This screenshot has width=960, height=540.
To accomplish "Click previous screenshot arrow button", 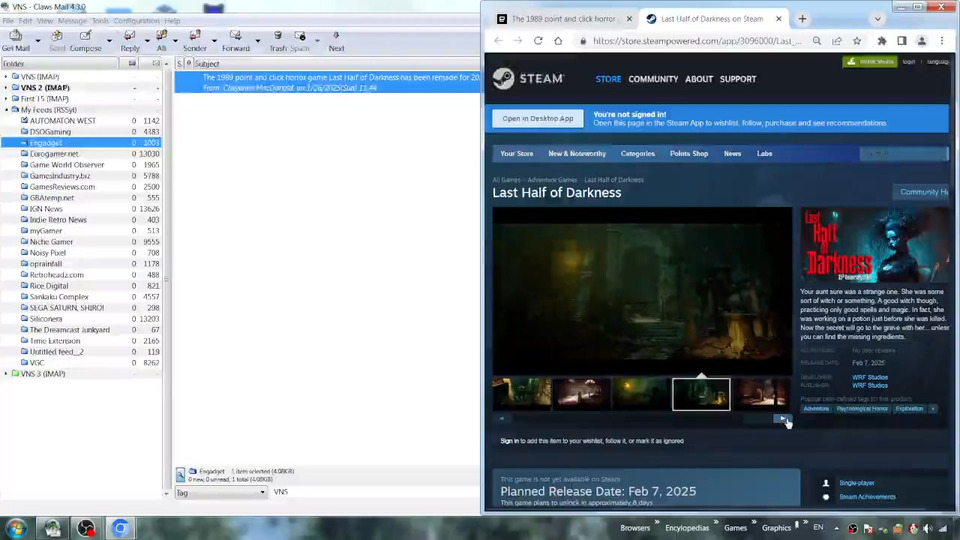I will (502, 419).
